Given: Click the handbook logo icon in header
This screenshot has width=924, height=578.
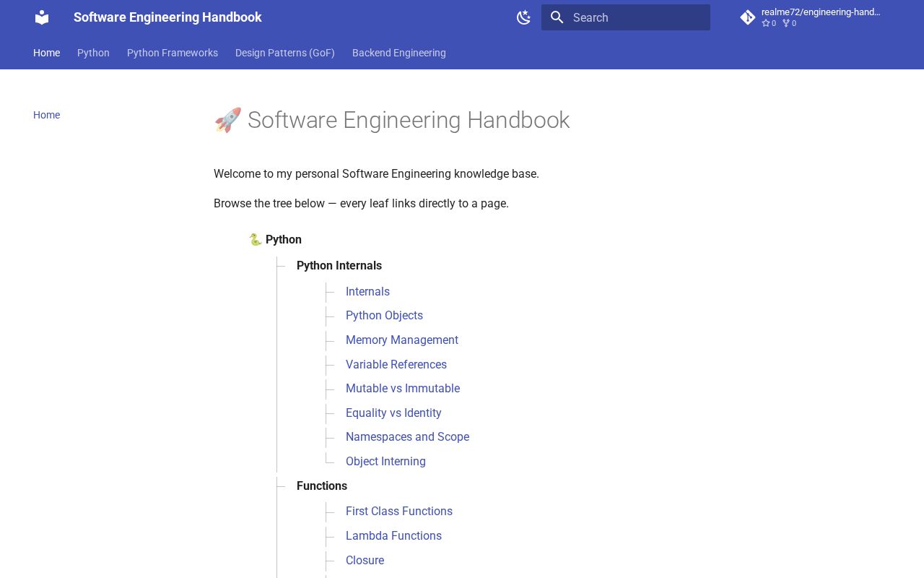Looking at the screenshot, I should 42,17.
